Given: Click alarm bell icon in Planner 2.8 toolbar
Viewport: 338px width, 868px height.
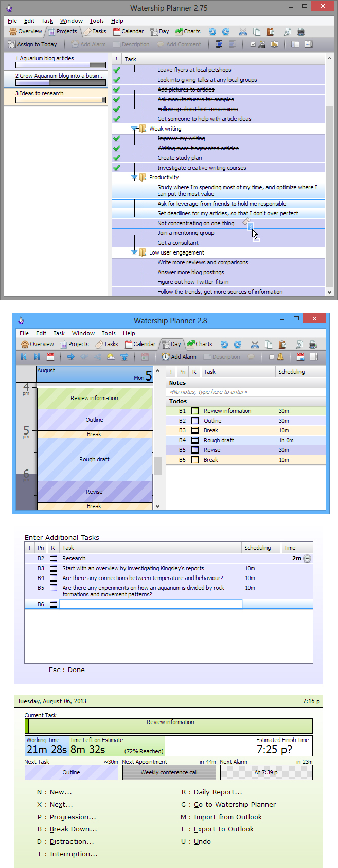Looking at the screenshot, I should click(x=281, y=357).
